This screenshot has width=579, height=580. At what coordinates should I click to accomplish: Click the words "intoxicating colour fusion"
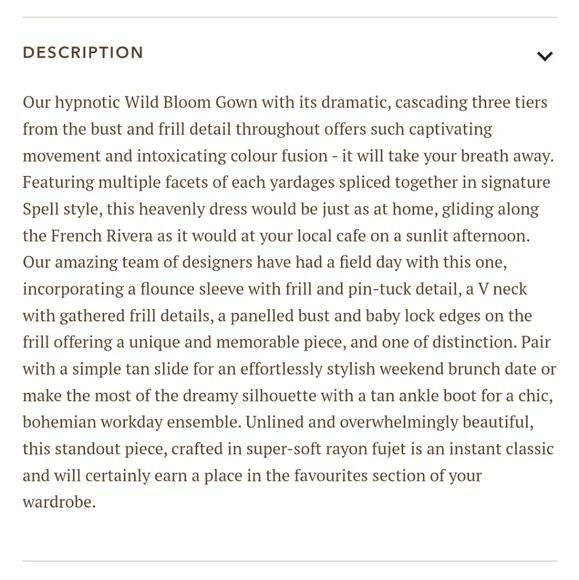point(232,156)
